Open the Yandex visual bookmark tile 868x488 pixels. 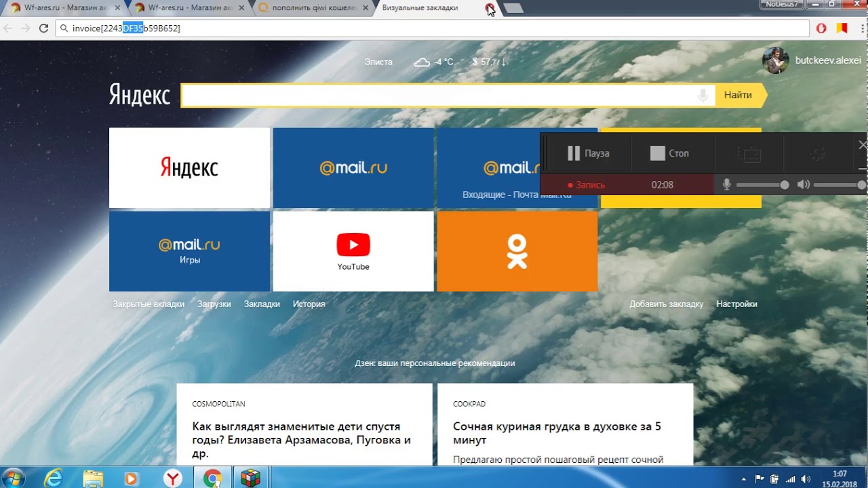(189, 167)
